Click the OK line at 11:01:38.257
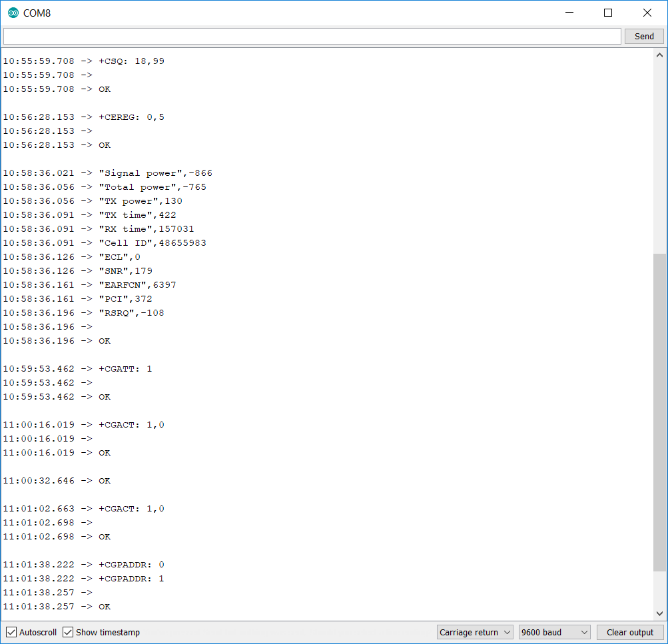This screenshot has height=644, width=668. [x=57, y=607]
